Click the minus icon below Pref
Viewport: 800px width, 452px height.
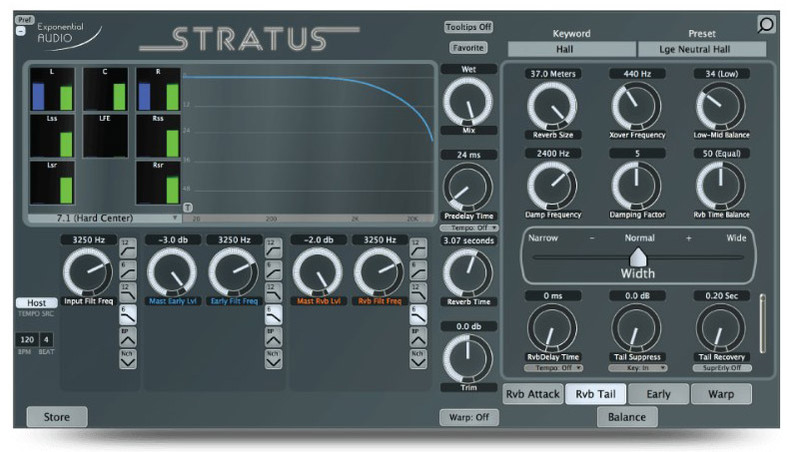tap(20, 31)
